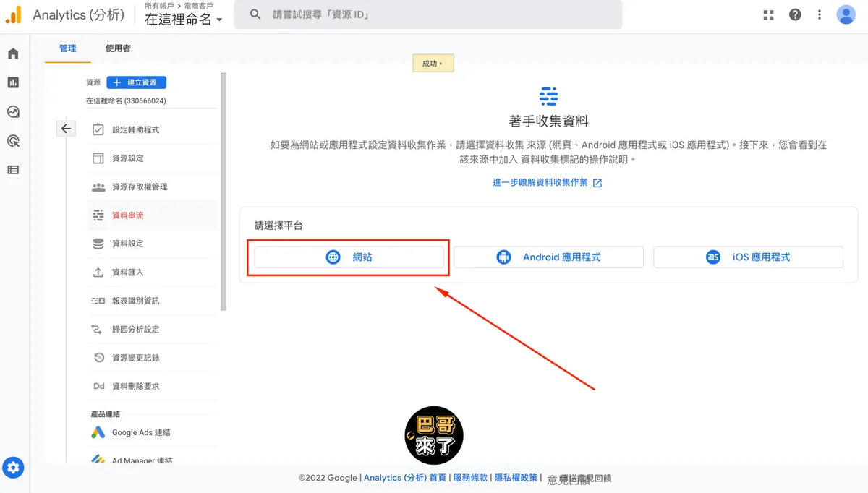Click the user account avatar

coord(846,14)
